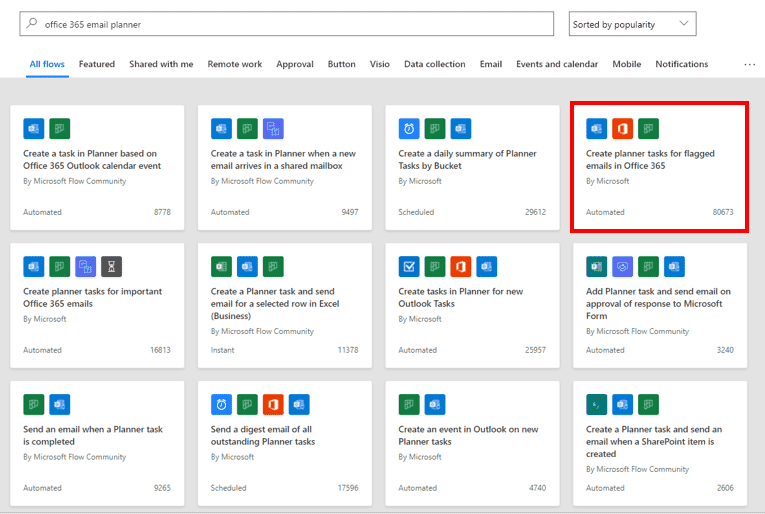This screenshot has width=765, height=514.
Task: Open the Events and calendar tab
Action: point(557,64)
